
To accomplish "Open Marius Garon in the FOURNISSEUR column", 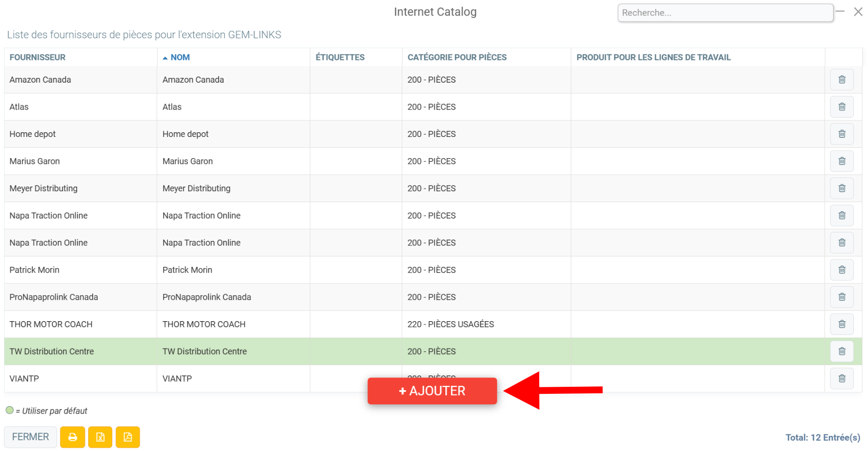I will (x=34, y=161).
